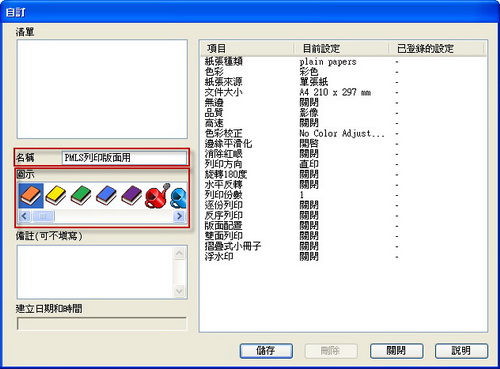Select the 版面配置 row

pyautogui.click(x=343, y=226)
